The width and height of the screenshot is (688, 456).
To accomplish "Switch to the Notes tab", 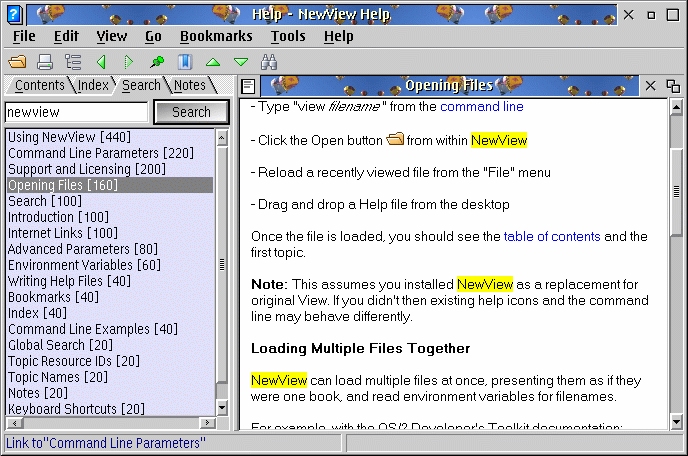I will 190,85.
